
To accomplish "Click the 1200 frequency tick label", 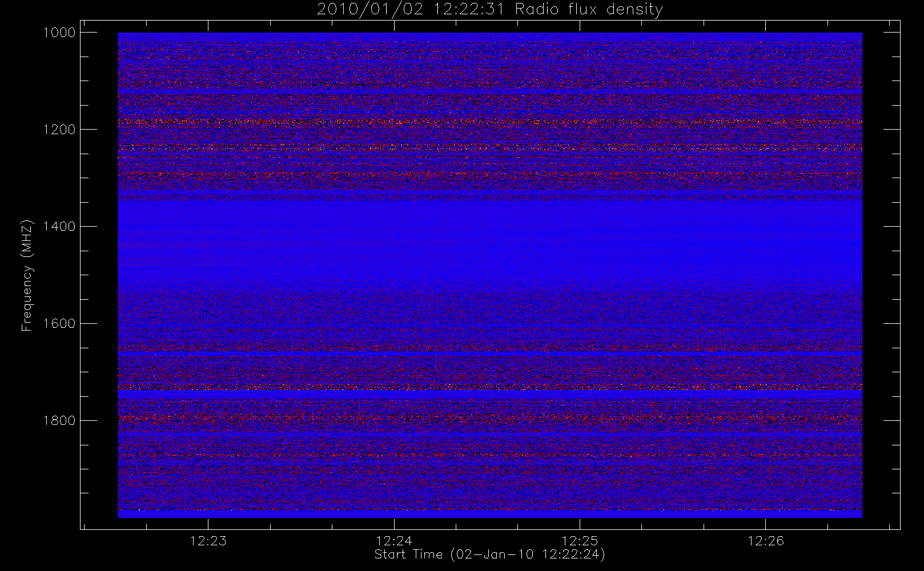I will coord(59,130).
